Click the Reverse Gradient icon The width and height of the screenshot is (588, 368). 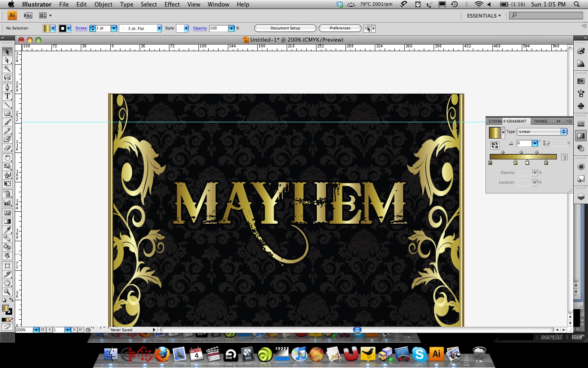[x=494, y=145]
